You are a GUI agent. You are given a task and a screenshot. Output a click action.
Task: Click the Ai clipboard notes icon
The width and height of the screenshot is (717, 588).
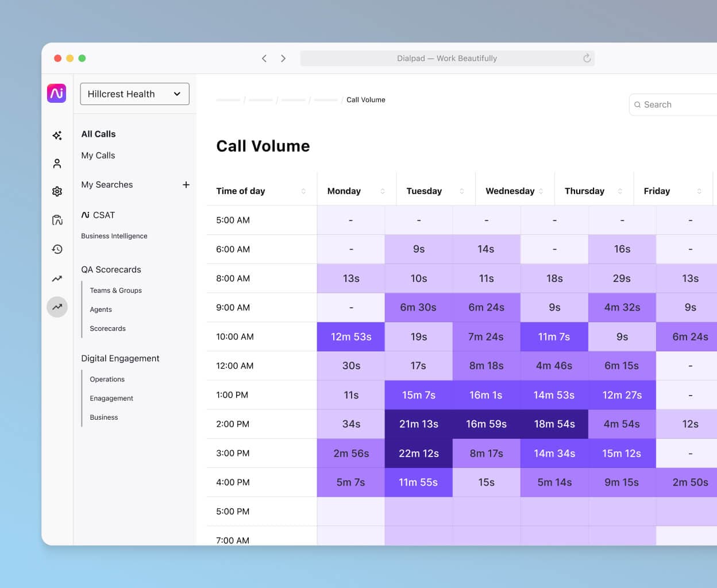[57, 219]
